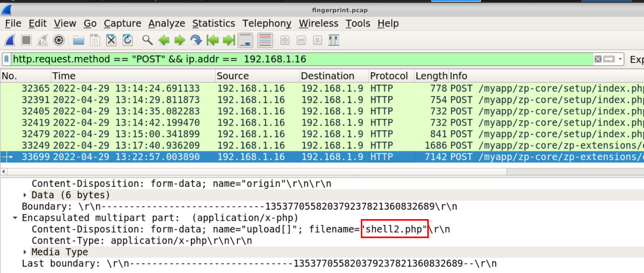This screenshot has height=273, width=644.
Task: Apply the display filter arrow
Action: click(x=609, y=59)
